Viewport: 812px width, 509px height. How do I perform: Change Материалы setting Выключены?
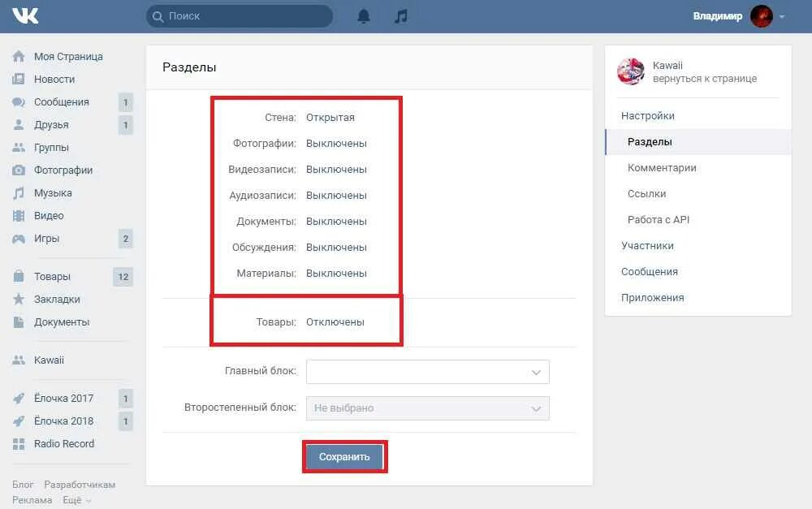pyautogui.click(x=336, y=274)
